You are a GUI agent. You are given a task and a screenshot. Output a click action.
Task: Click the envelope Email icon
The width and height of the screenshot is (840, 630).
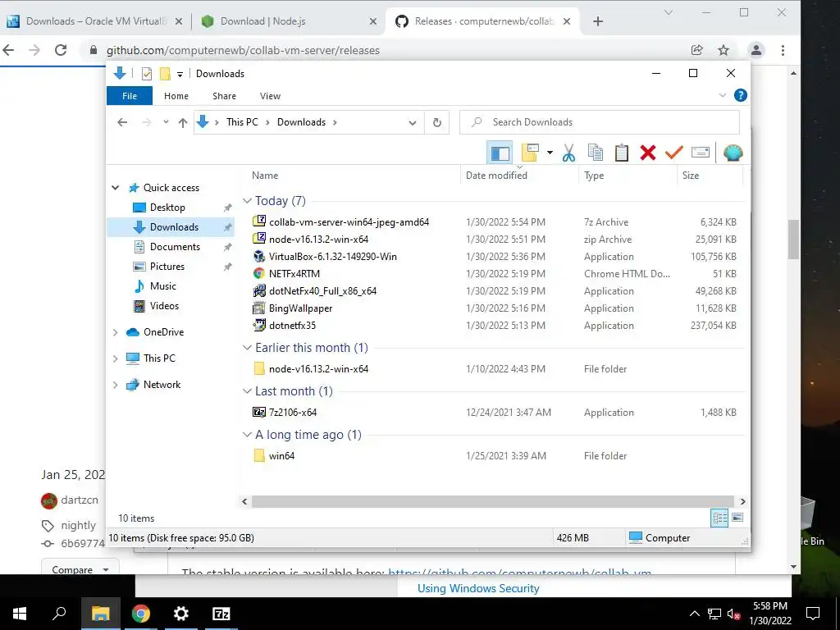pos(701,153)
